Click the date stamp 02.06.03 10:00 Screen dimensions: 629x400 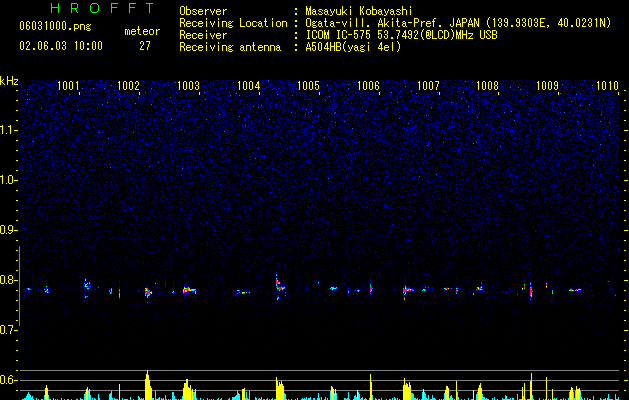pyautogui.click(x=61, y=46)
